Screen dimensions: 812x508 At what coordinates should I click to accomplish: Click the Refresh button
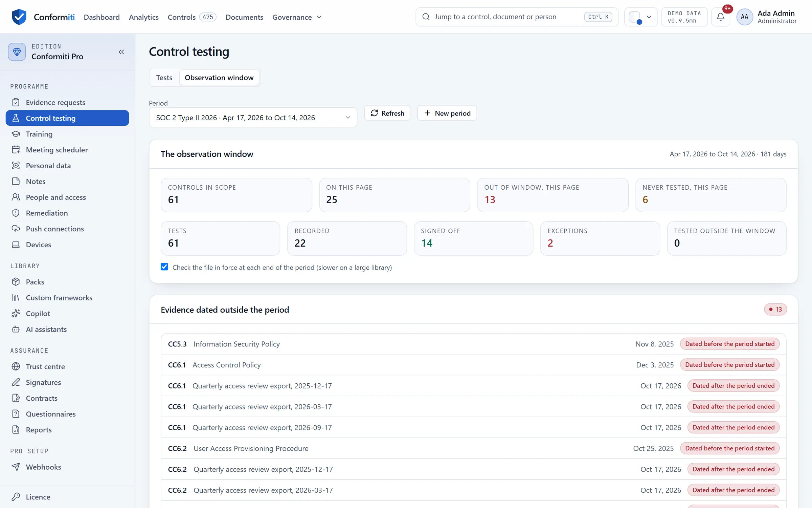pos(387,113)
